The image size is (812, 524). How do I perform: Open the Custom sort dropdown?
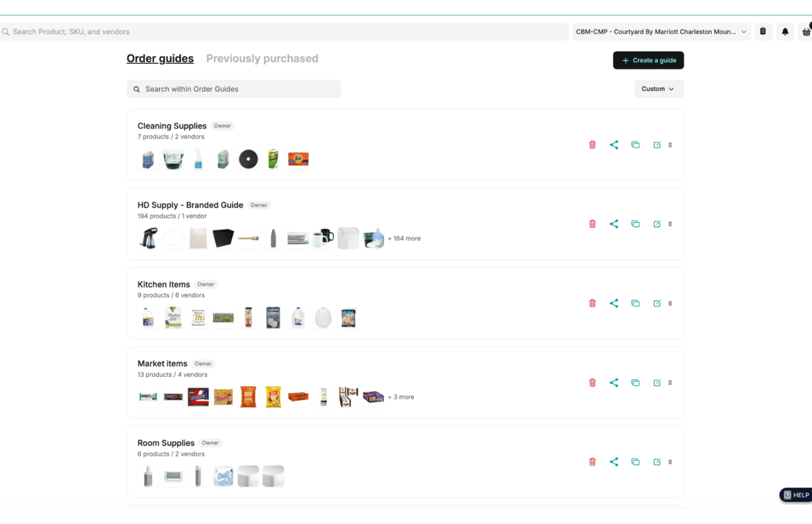click(658, 89)
